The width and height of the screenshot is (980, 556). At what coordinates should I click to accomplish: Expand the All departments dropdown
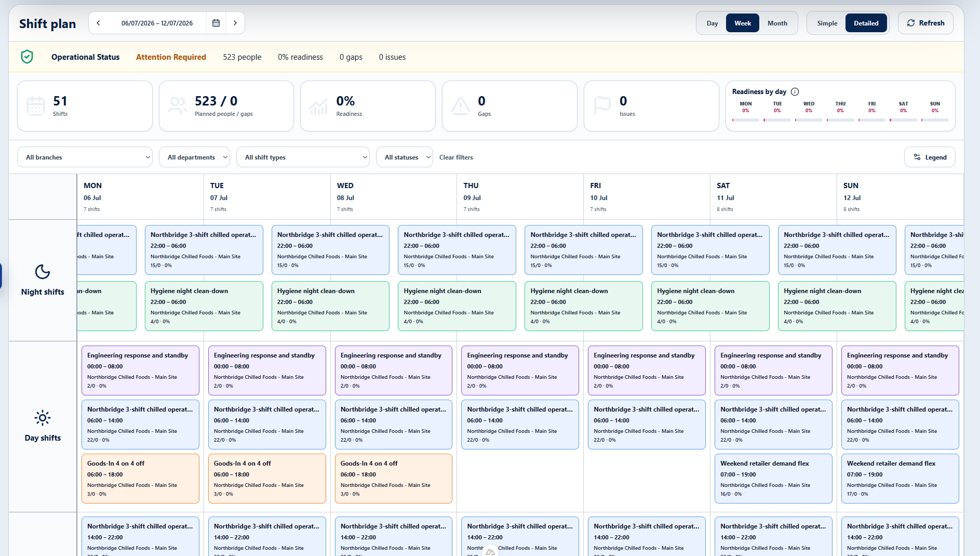pyautogui.click(x=194, y=157)
